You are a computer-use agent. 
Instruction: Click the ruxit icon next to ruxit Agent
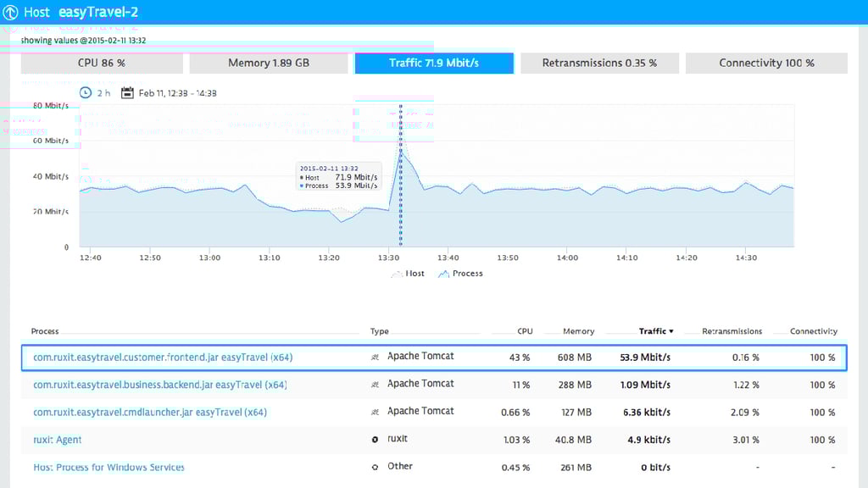374,440
